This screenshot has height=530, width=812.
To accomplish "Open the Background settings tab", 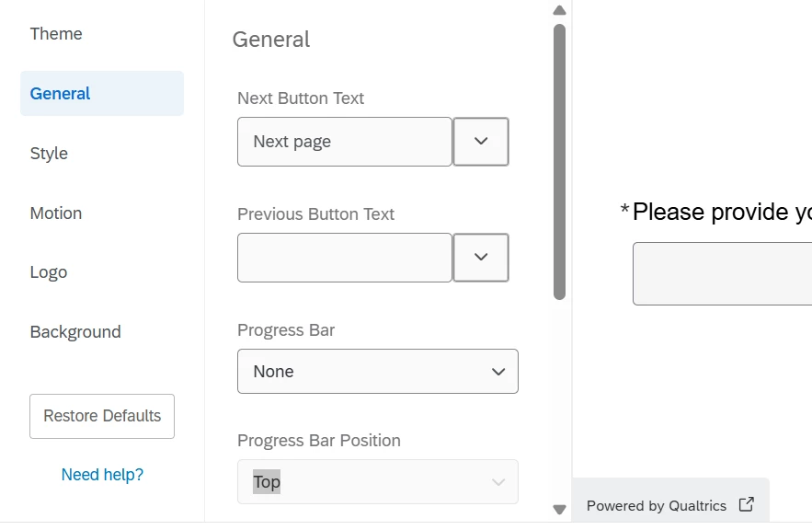I will click(x=75, y=332).
